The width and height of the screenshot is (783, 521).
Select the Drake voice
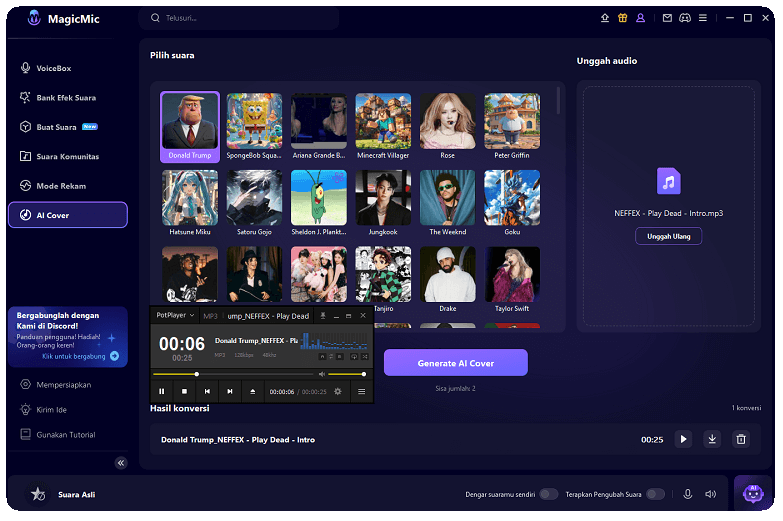pos(447,280)
